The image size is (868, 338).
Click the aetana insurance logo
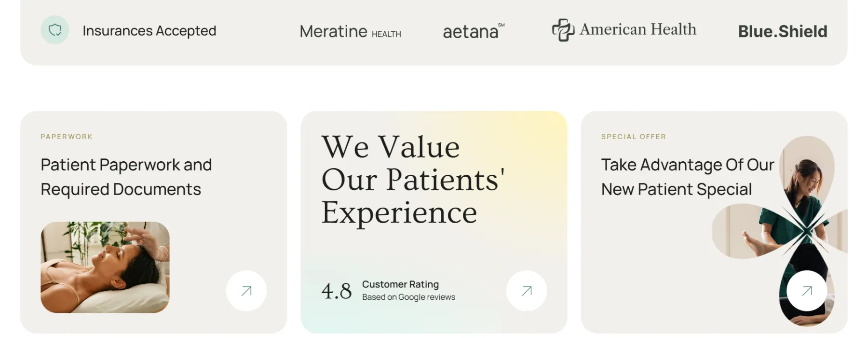point(473,32)
